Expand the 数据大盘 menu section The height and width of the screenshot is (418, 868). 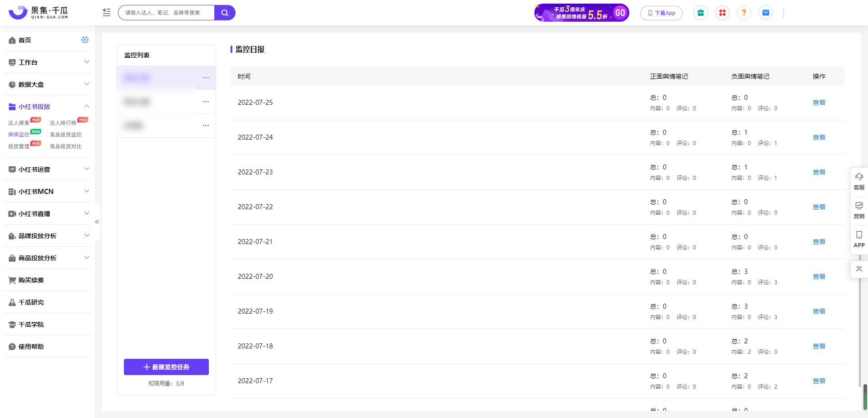tap(47, 84)
